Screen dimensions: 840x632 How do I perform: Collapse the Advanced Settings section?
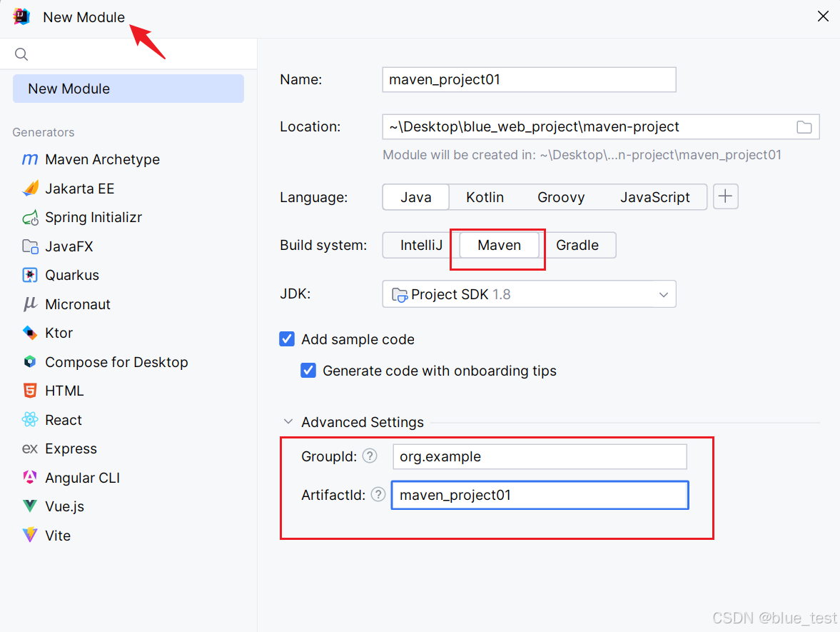point(288,421)
